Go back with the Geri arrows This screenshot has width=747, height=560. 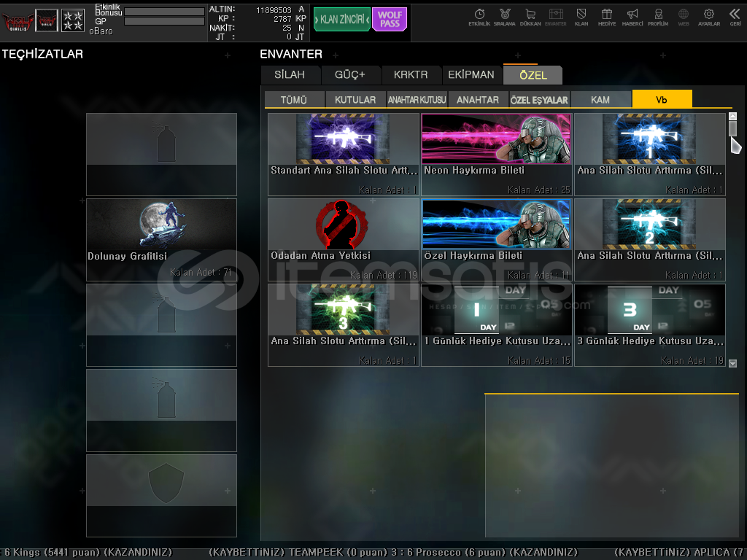click(x=735, y=17)
